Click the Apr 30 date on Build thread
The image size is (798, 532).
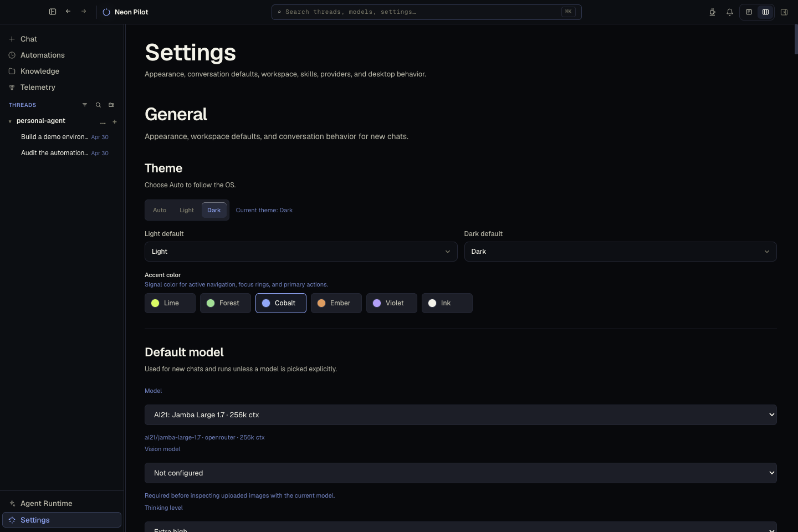tap(100, 137)
